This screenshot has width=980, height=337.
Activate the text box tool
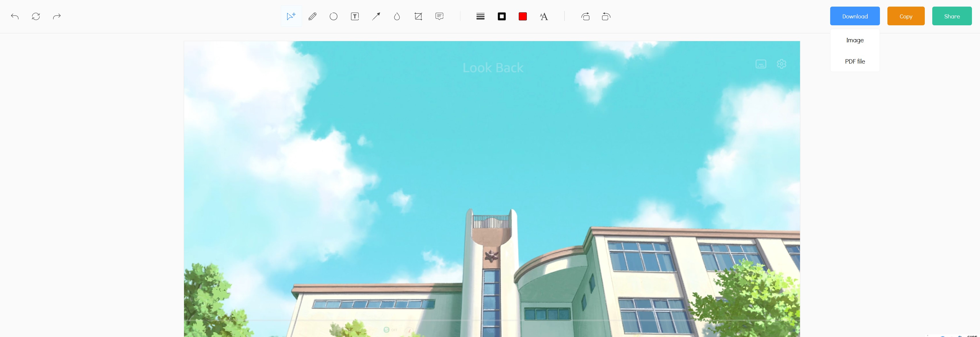pos(355,16)
